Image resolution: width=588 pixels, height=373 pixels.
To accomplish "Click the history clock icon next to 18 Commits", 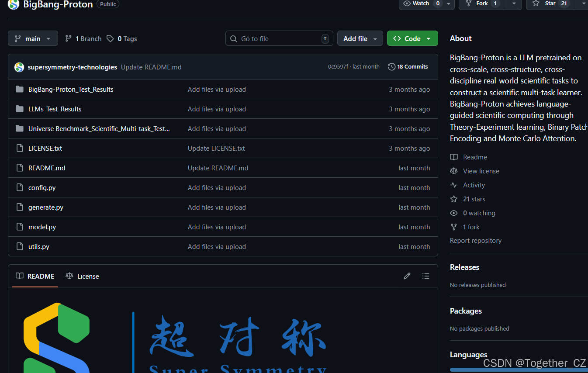I will click(391, 67).
